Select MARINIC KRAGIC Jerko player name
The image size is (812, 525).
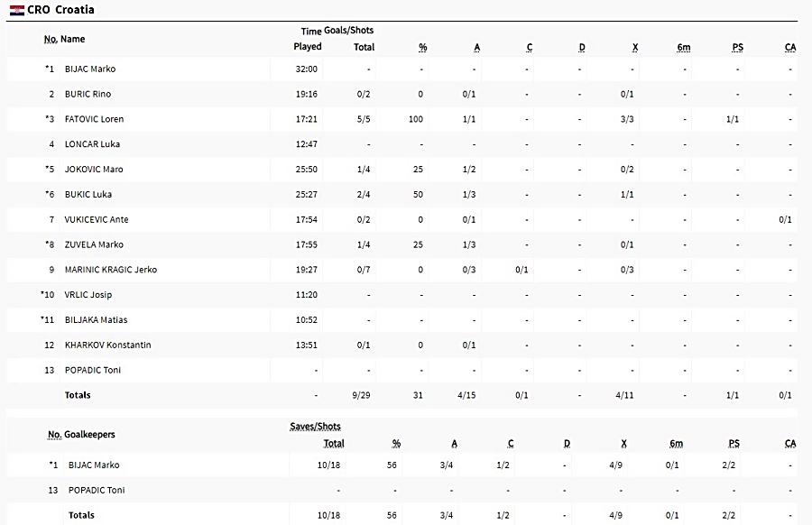[111, 270]
